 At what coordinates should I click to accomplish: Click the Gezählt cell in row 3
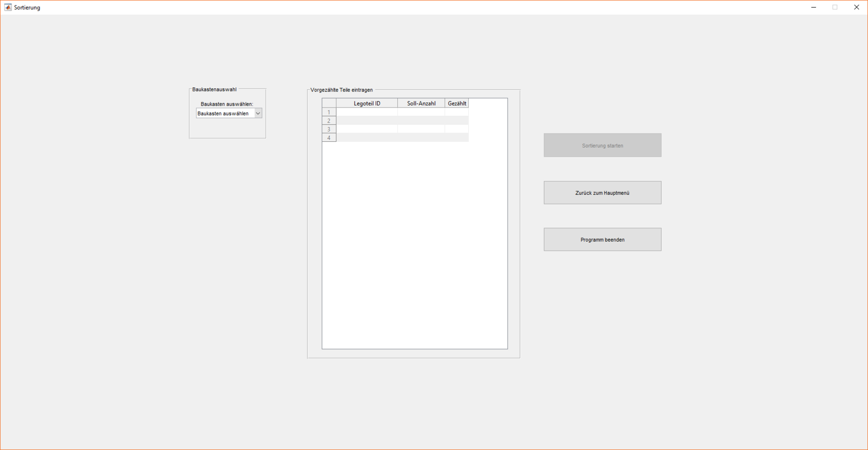(457, 129)
